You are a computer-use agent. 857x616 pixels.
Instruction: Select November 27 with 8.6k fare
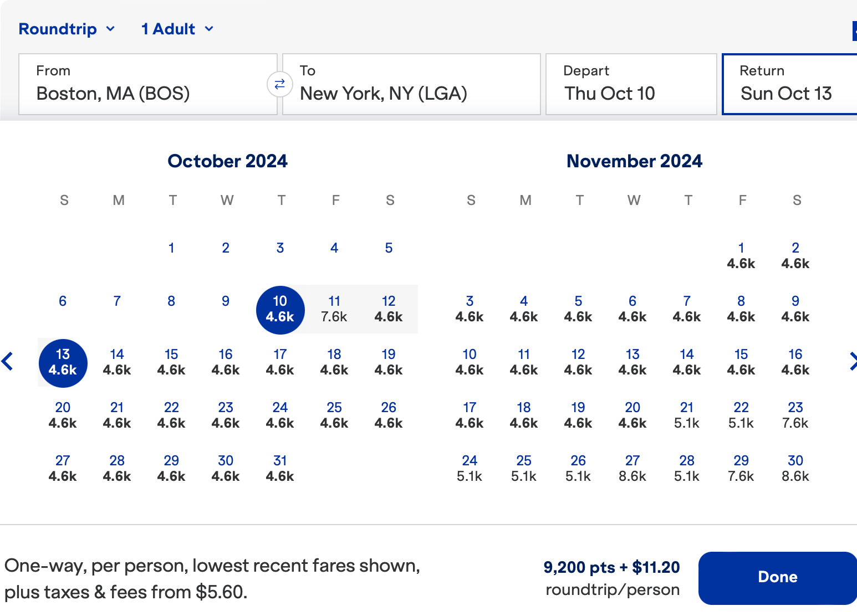click(x=632, y=468)
